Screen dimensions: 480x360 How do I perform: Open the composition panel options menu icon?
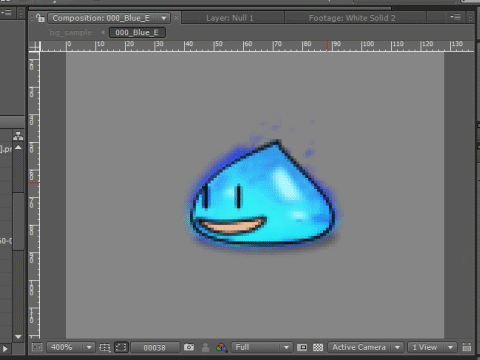[455, 17]
